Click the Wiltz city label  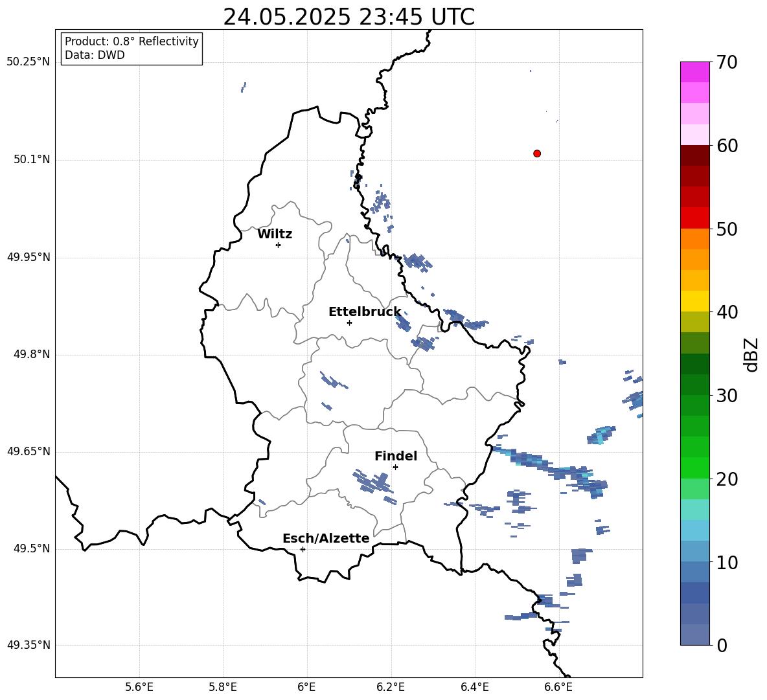pyautogui.click(x=275, y=234)
